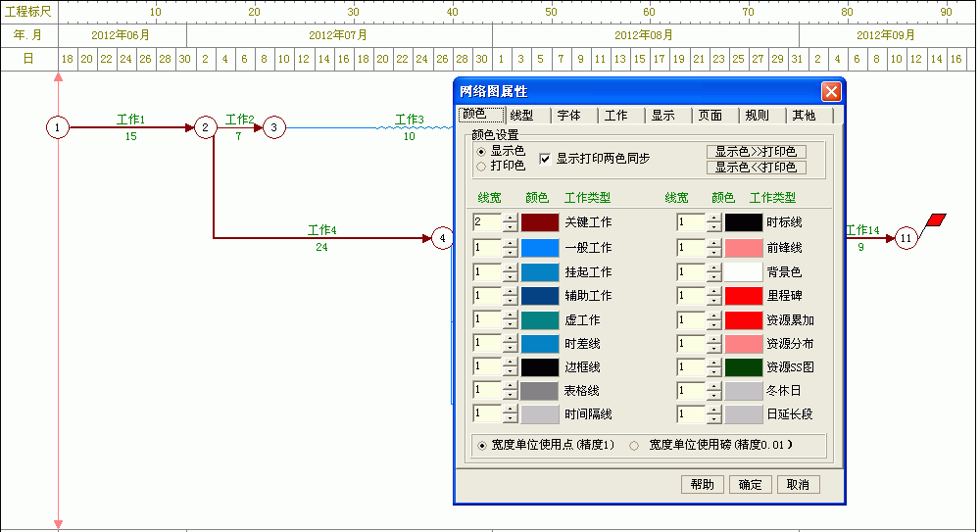Viewport: 980px width, 532px height.
Task: Click the 关键工作 dark red color swatch
Action: (x=540, y=222)
